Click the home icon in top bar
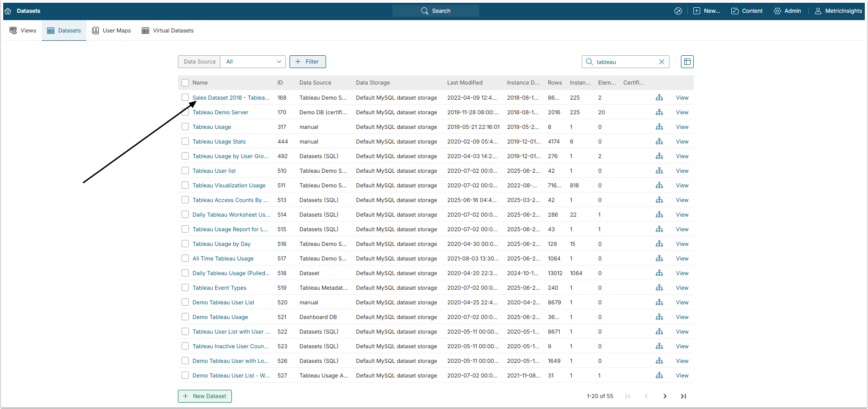 click(8, 11)
